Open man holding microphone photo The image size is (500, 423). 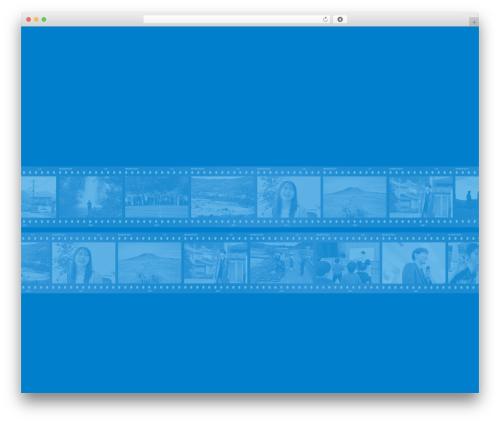coord(414,263)
